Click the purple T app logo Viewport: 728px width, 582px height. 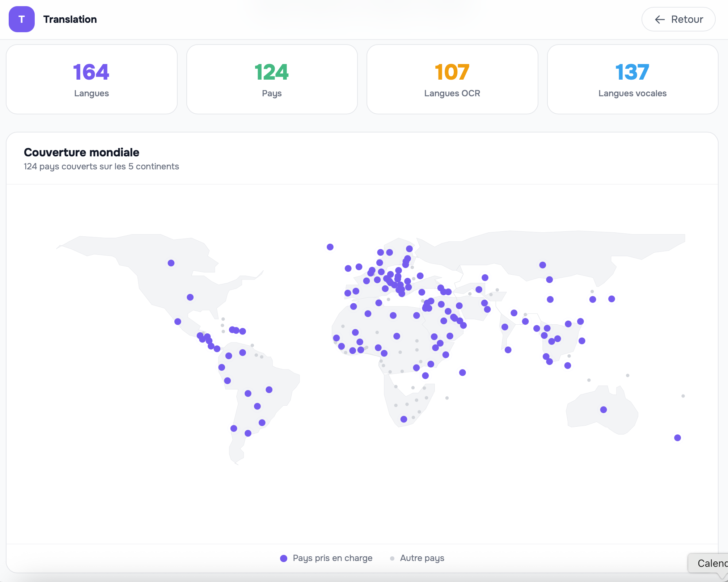coord(21,19)
